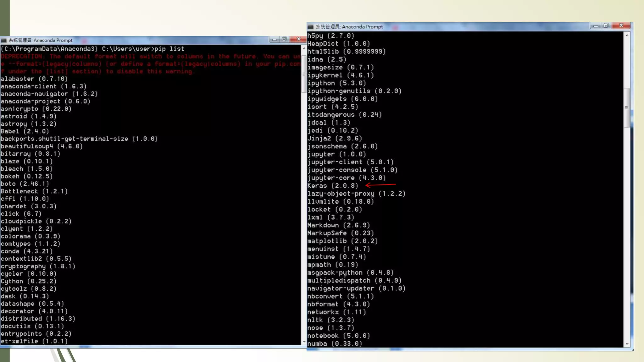This screenshot has height=362, width=644.
Task: Maximize the right Anaconda Prompt window
Action: pos(606,26)
